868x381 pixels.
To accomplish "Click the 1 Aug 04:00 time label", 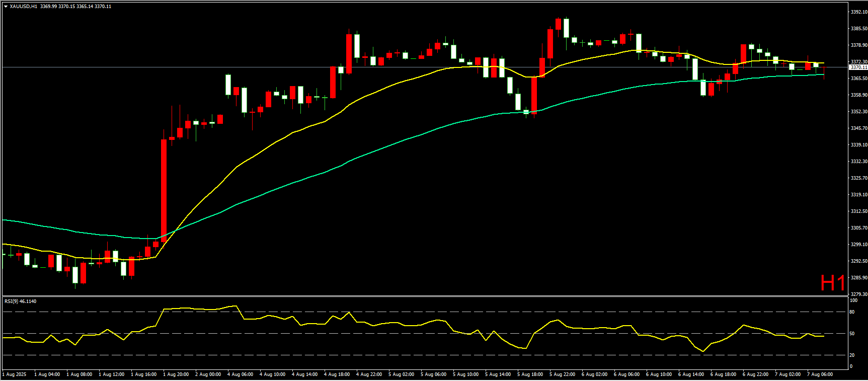I will pyautogui.click(x=47, y=374).
